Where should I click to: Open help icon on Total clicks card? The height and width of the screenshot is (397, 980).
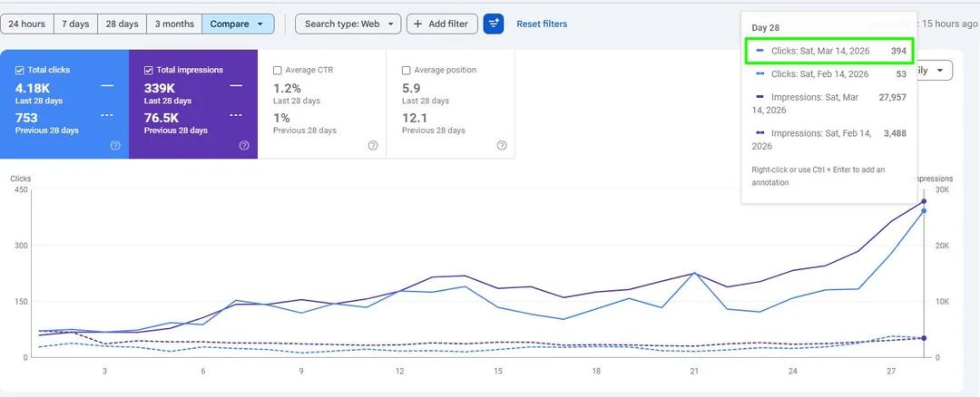click(115, 145)
